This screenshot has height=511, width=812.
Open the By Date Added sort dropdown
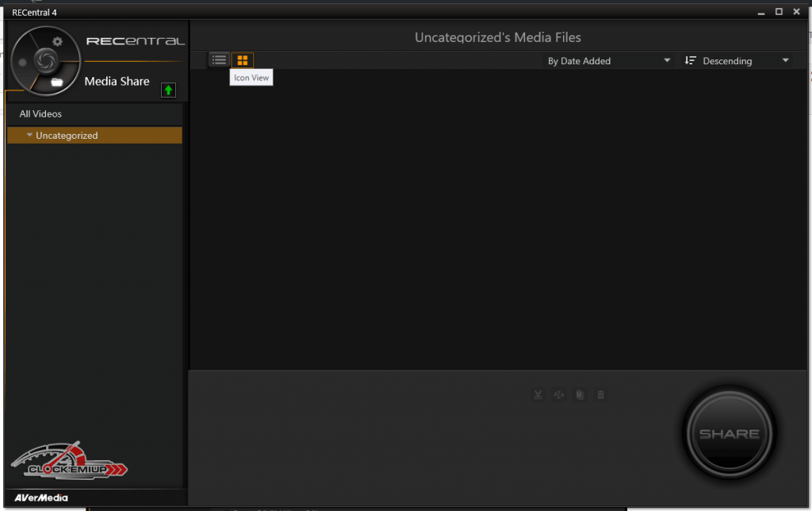608,61
